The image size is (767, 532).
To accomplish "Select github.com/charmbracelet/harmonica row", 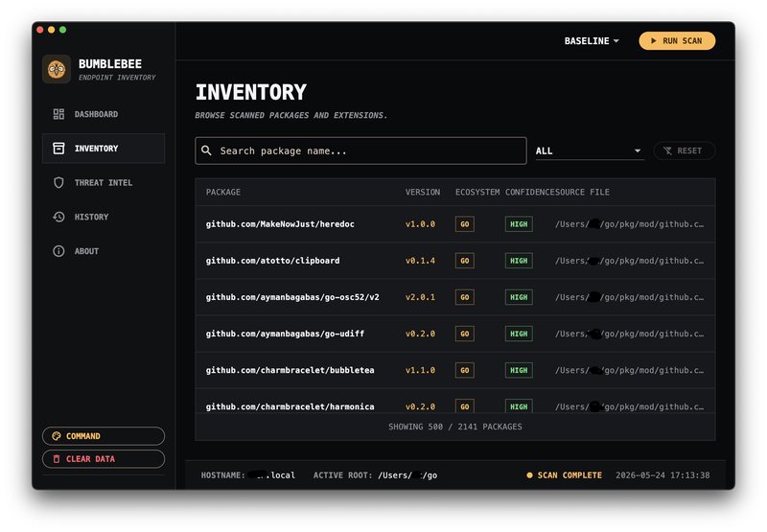I will pos(454,402).
